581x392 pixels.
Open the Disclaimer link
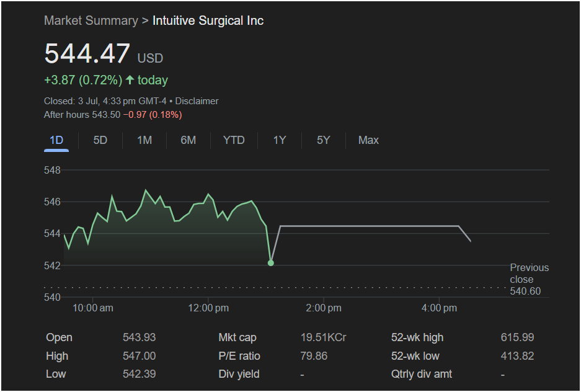click(197, 101)
